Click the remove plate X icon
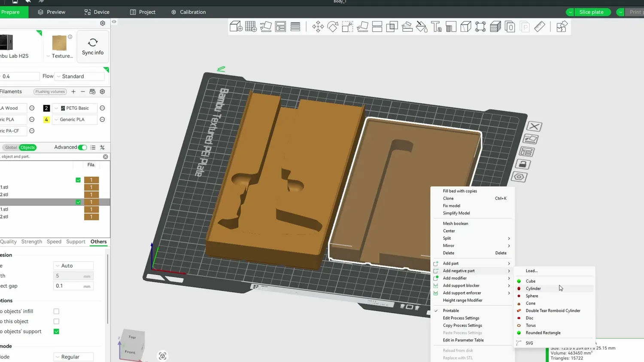 [x=534, y=127]
